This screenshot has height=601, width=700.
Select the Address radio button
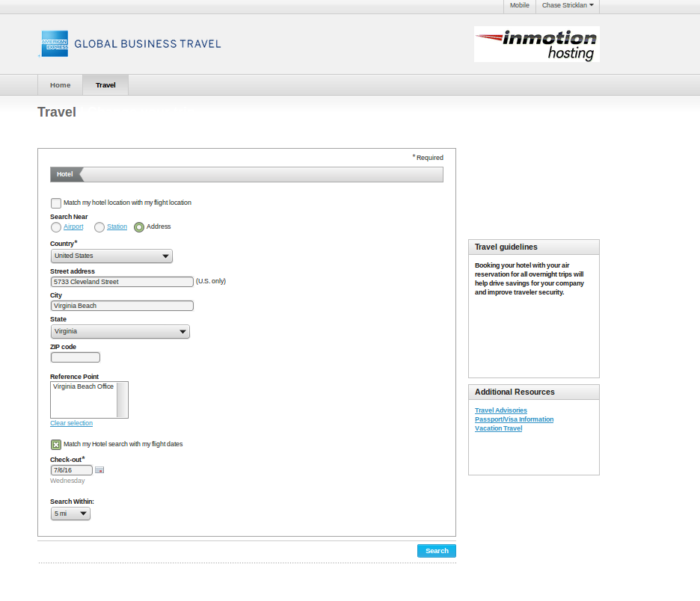coord(139,227)
